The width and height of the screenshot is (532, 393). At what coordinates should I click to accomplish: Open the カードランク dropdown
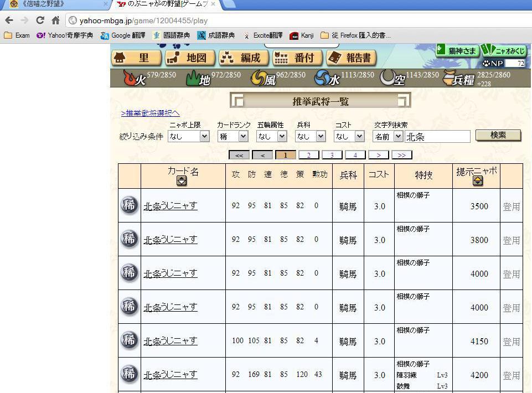click(x=233, y=136)
